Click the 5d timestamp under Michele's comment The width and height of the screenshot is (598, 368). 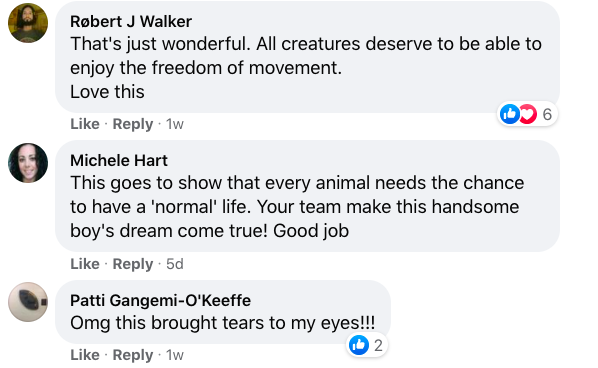coord(175,264)
